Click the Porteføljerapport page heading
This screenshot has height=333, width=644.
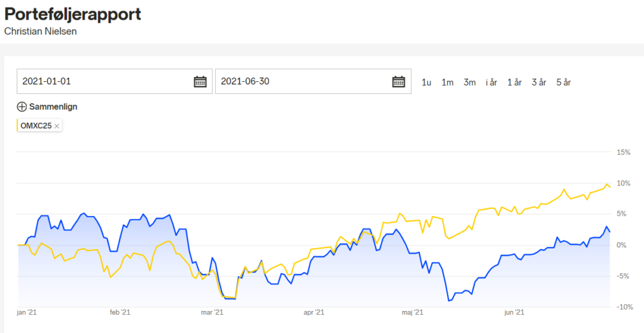tap(73, 14)
